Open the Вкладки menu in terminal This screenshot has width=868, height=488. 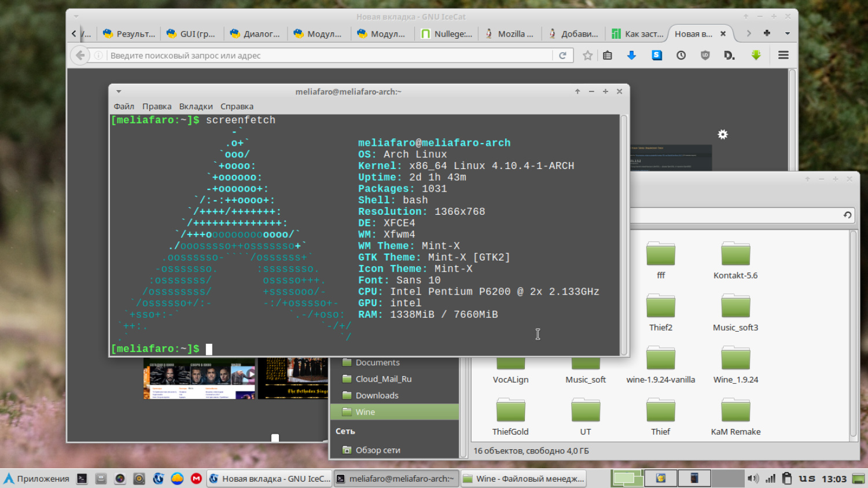(196, 107)
